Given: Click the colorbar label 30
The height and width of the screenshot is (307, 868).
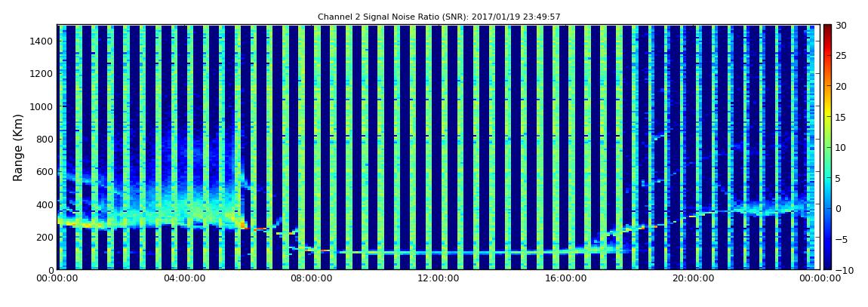Looking at the screenshot, I should tap(842, 26).
